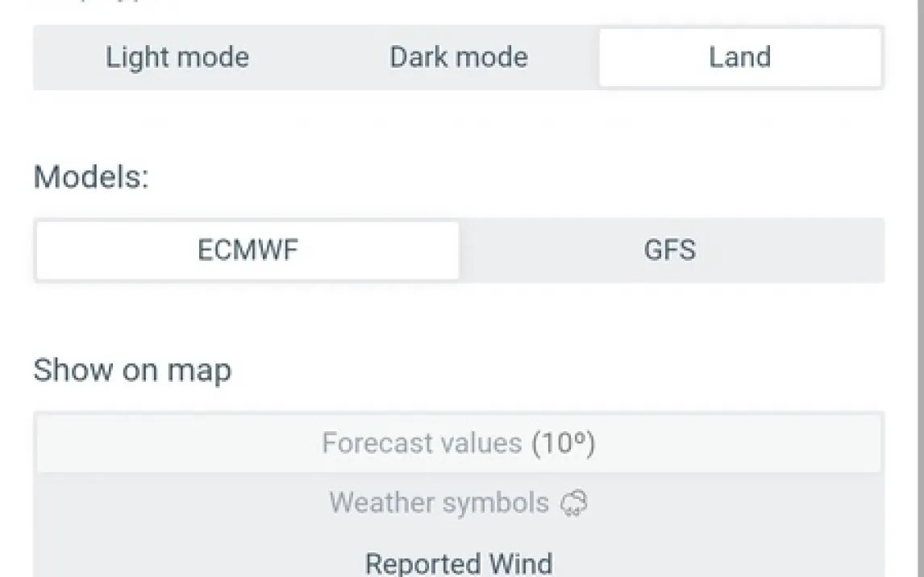Click the 'Models:' section label
Viewport: 924px width, 577px height.
click(x=91, y=177)
